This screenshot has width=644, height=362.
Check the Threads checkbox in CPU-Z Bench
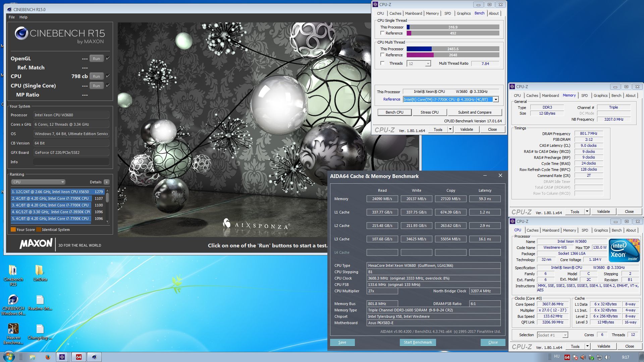(382, 63)
